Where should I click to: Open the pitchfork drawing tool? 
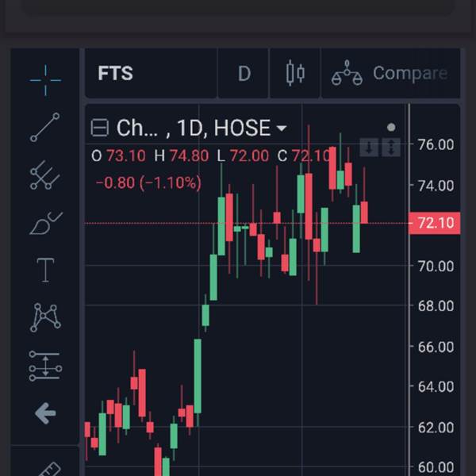coord(45,175)
